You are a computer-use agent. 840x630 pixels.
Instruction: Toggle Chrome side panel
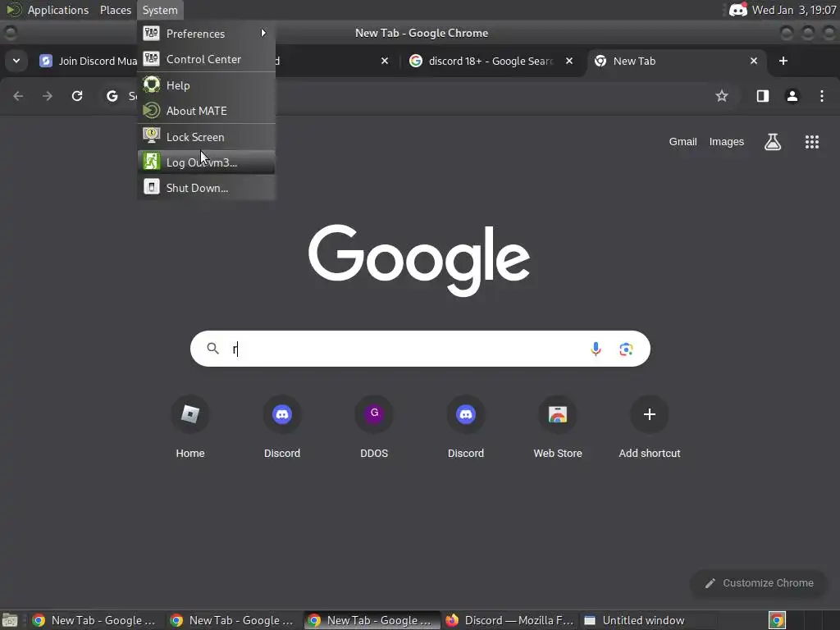[x=762, y=96]
